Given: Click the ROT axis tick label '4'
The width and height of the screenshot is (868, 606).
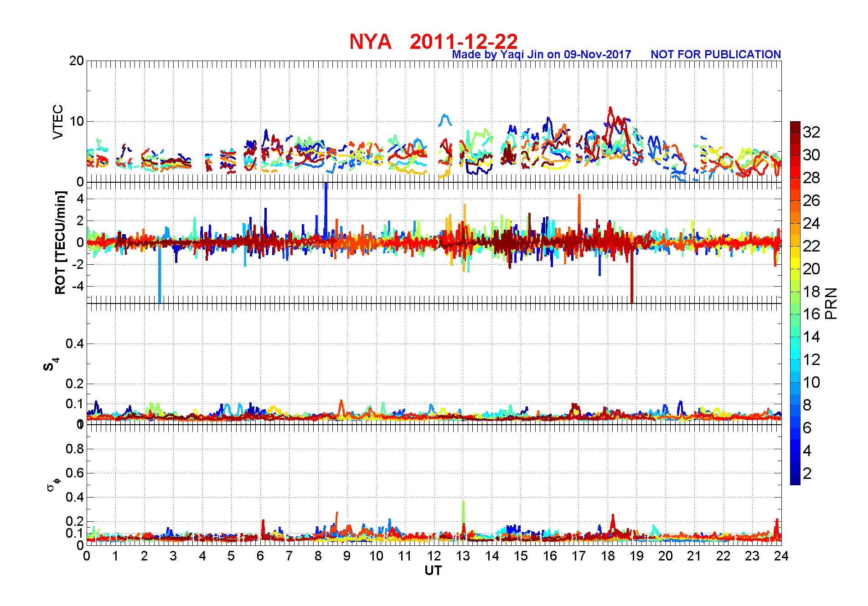Looking at the screenshot, I should point(80,199).
